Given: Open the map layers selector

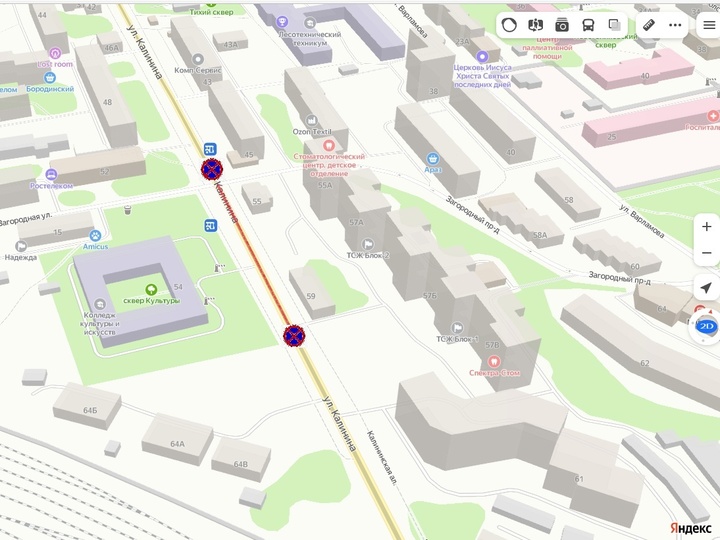Looking at the screenshot, I should (614, 25).
